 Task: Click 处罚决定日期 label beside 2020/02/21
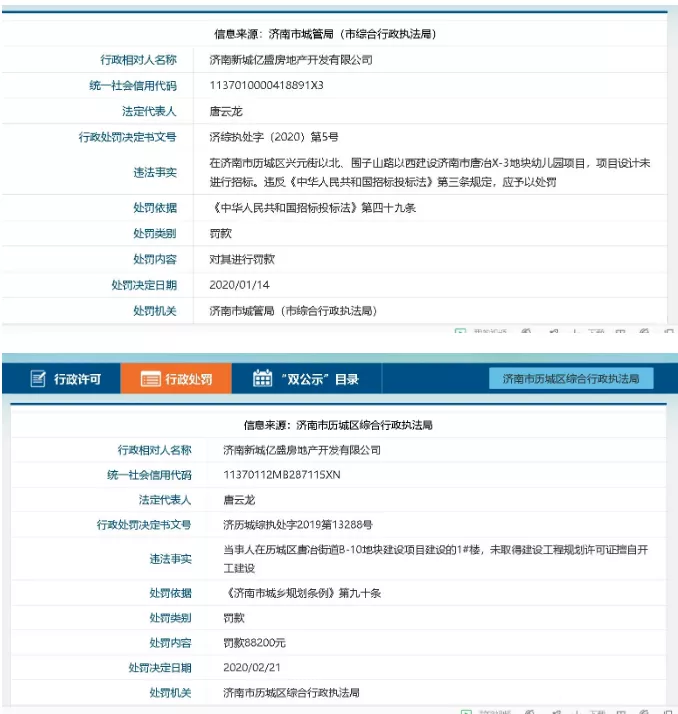click(160, 668)
